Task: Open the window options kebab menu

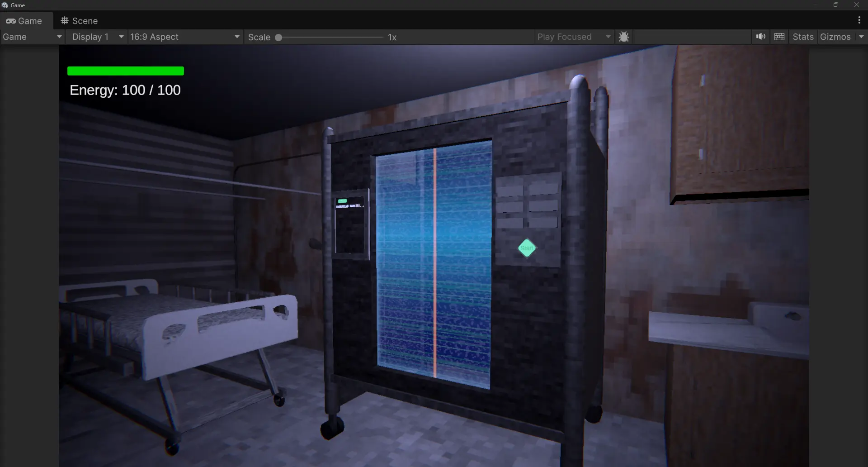Action: click(x=859, y=20)
